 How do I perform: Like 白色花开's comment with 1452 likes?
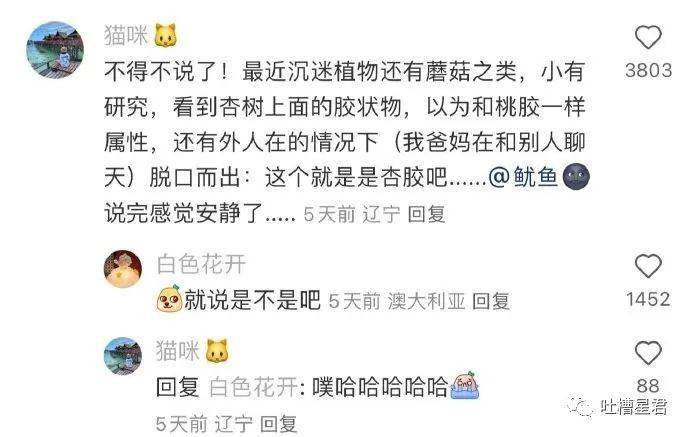point(648,266)
